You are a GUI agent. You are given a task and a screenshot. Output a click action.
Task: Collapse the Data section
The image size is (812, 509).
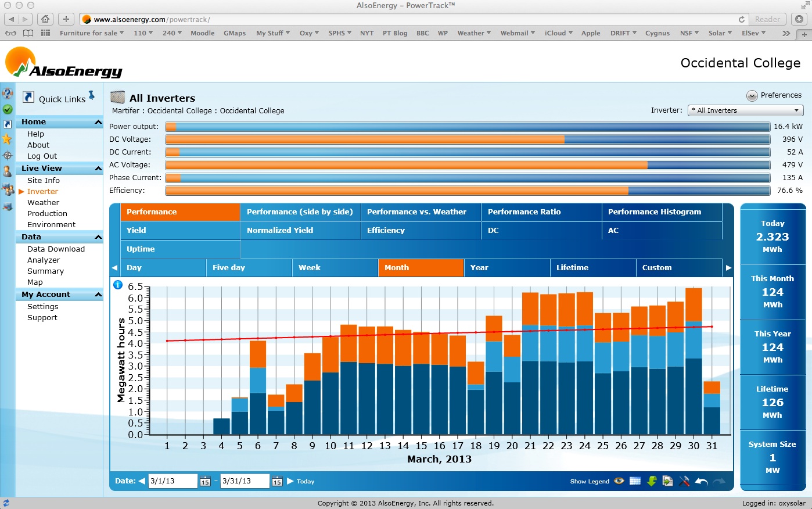tap(98, 237)
